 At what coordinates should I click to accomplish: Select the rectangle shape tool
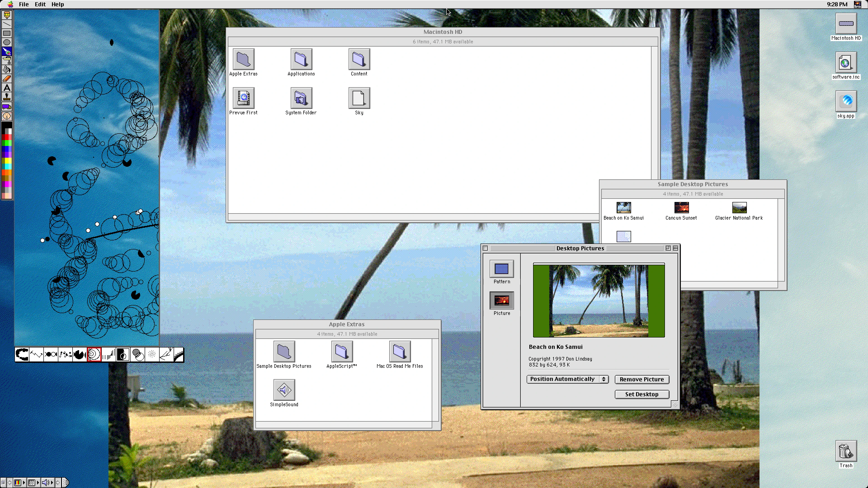(7, 33)
